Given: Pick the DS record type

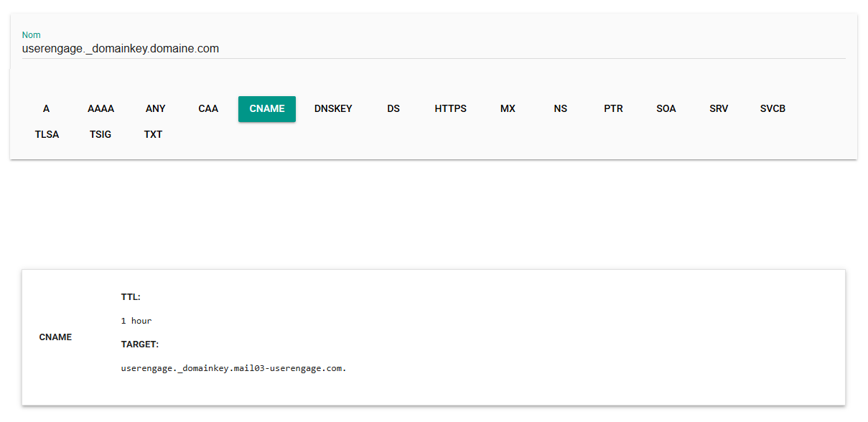Looking at the screenshot, I should click(x=393, y=109).
